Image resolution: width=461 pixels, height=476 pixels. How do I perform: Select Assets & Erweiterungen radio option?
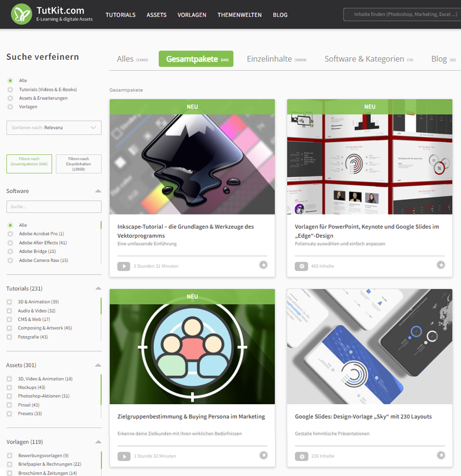pos(10,98)
